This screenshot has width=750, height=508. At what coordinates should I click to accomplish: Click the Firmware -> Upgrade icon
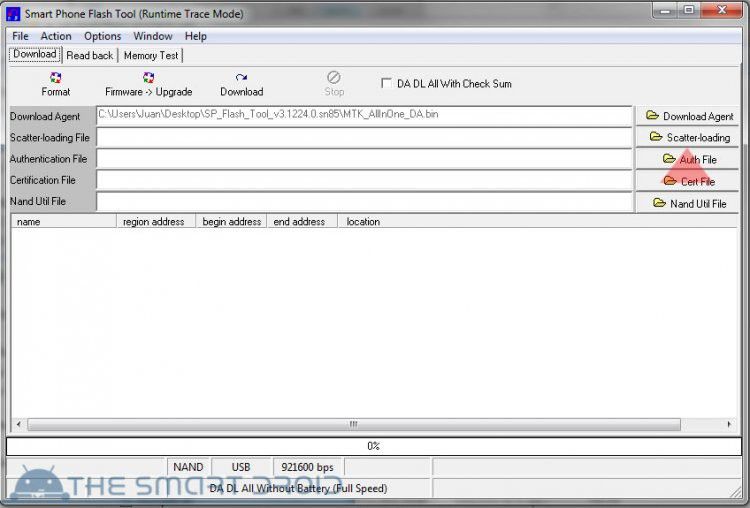coord(148,78)
